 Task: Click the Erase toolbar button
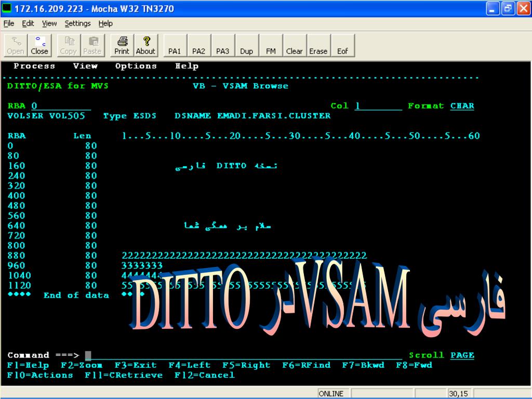click(318, 46)
